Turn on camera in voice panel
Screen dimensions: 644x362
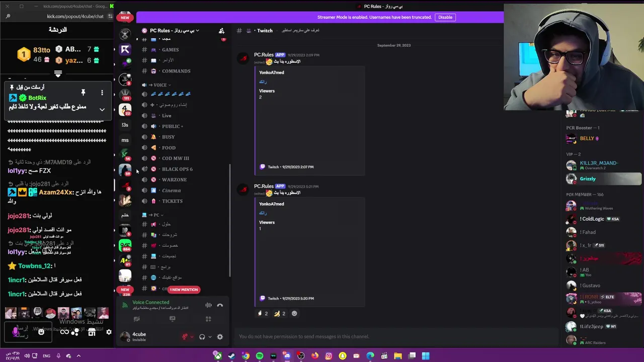136,319
